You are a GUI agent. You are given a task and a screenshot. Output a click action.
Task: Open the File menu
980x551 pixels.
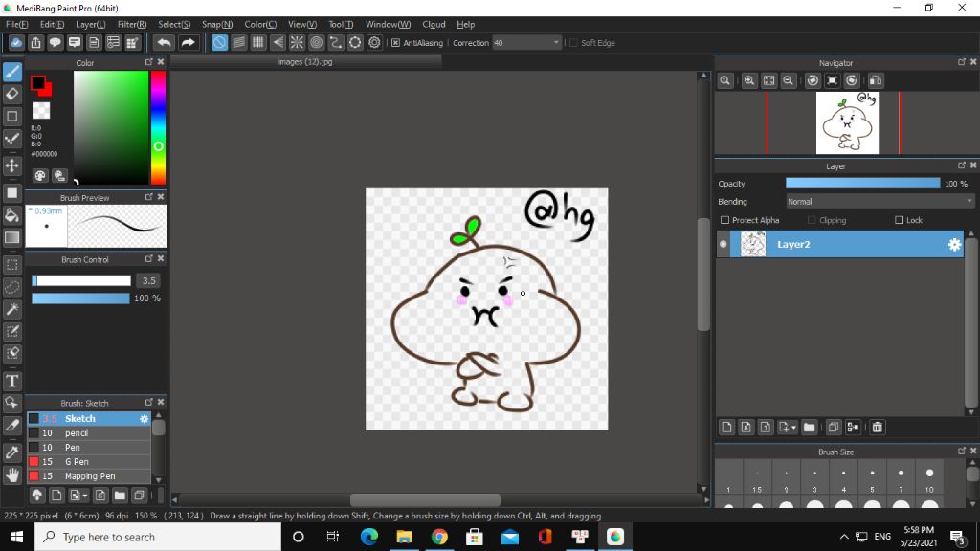(x=17, y=24)
